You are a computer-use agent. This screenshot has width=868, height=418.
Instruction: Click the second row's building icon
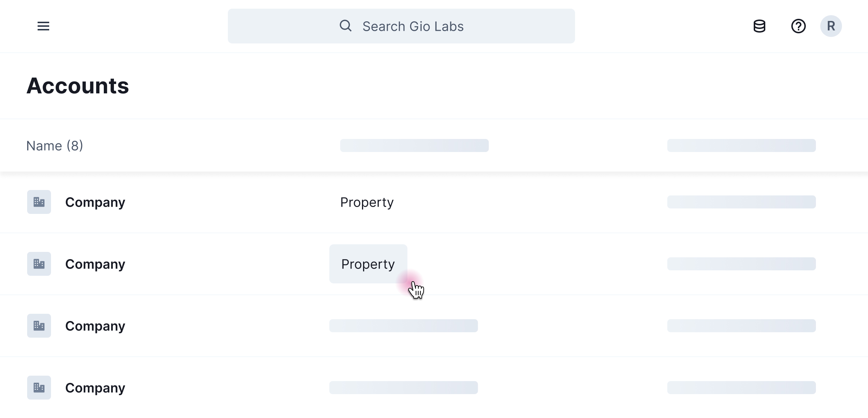click(39, 264)
